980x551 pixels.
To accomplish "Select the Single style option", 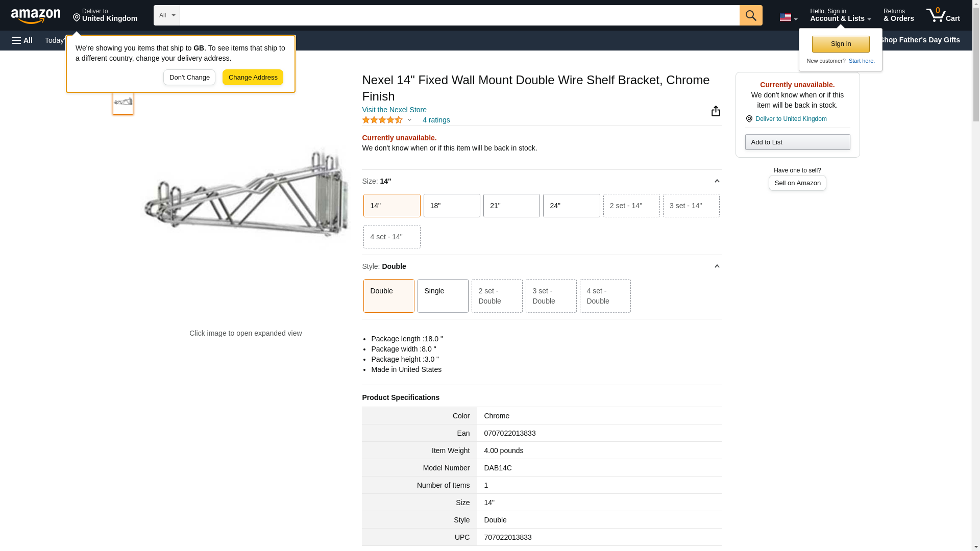I will [443, 296].
